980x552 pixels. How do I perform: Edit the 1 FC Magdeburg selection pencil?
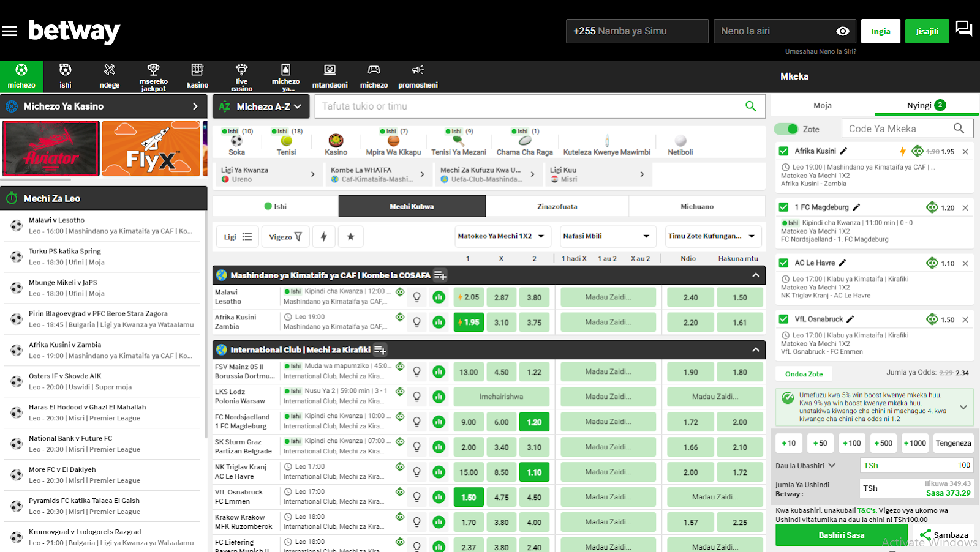click(856, 207)
